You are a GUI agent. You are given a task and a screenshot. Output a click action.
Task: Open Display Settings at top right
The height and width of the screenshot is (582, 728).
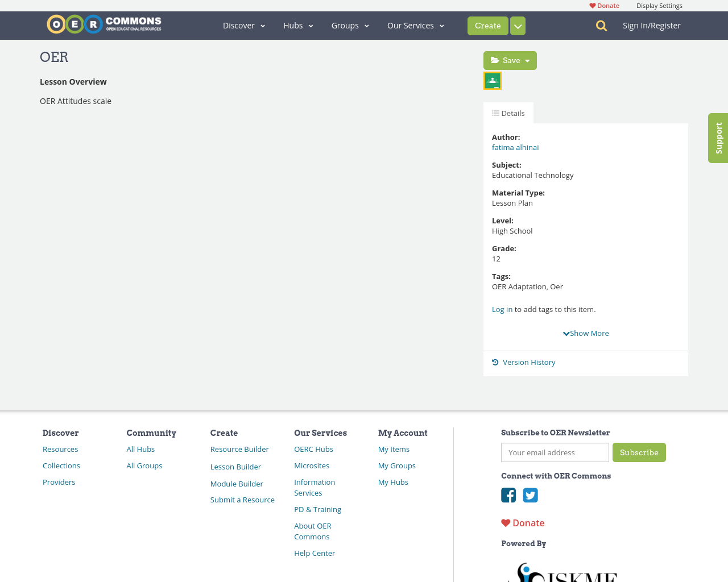659,5
